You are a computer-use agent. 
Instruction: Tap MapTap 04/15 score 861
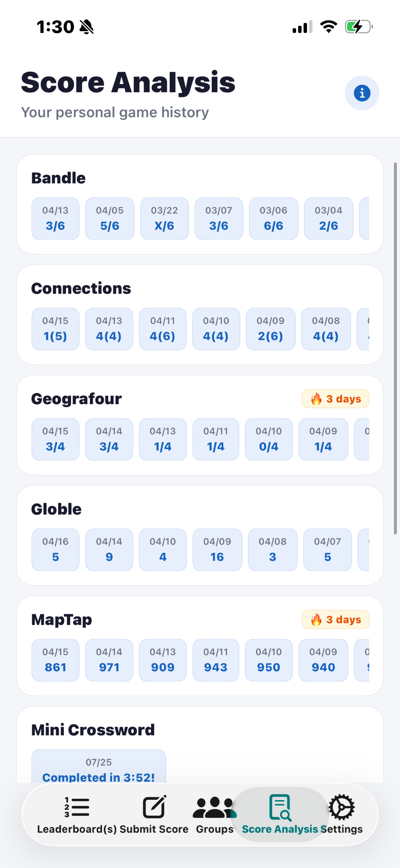click(55, 660)
